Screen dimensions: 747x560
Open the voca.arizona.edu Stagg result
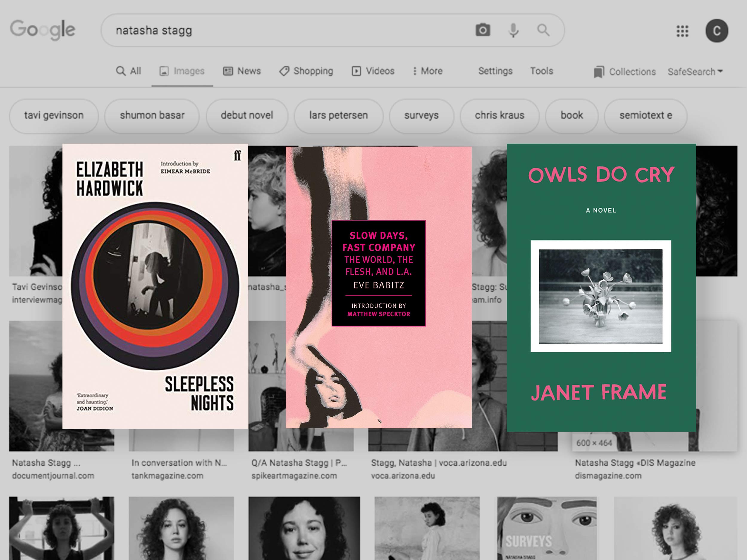439,469
